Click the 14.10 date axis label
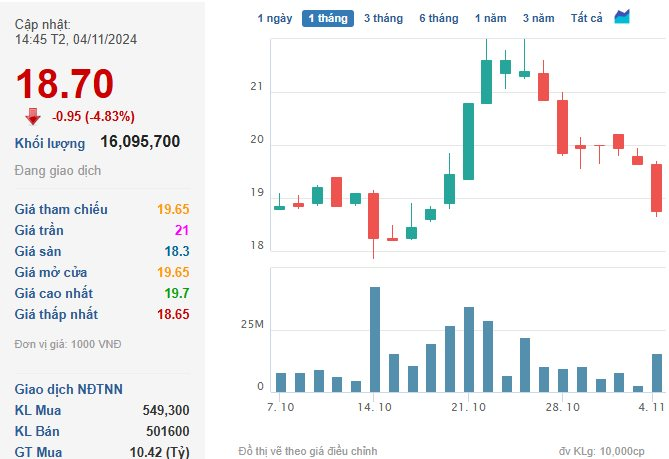Image resolution: width=669 pixels, height=459 pixels. [x=374, y=407]
